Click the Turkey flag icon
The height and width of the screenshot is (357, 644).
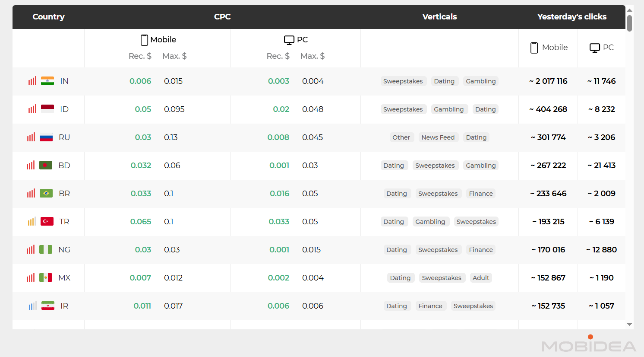[x=47, y=222]
